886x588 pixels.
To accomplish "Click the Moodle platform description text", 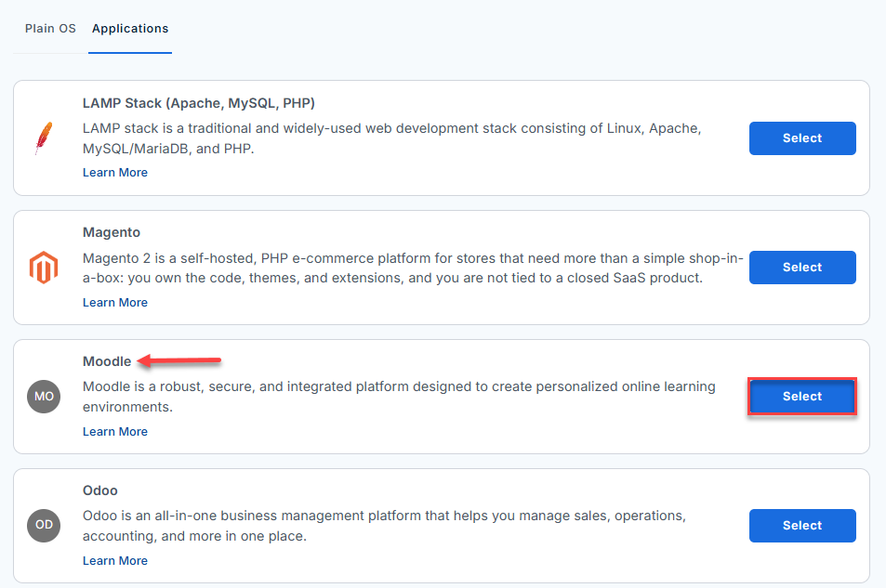I will (399, 397).
